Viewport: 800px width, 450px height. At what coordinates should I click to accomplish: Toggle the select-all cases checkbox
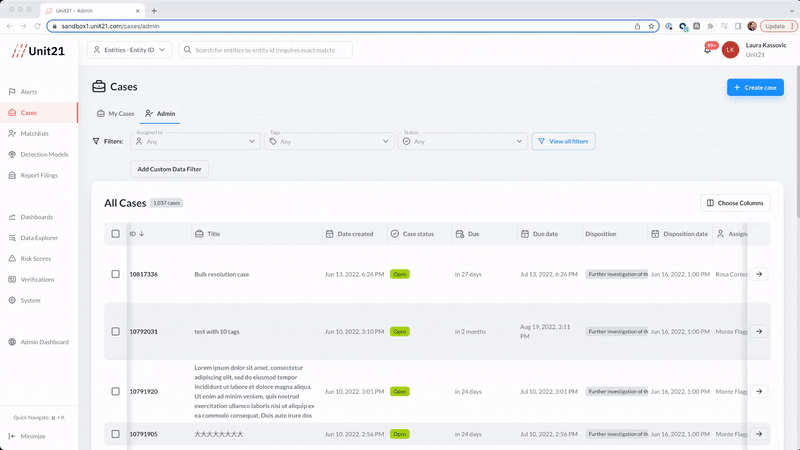pyautogui.click(x=116, y=234)
